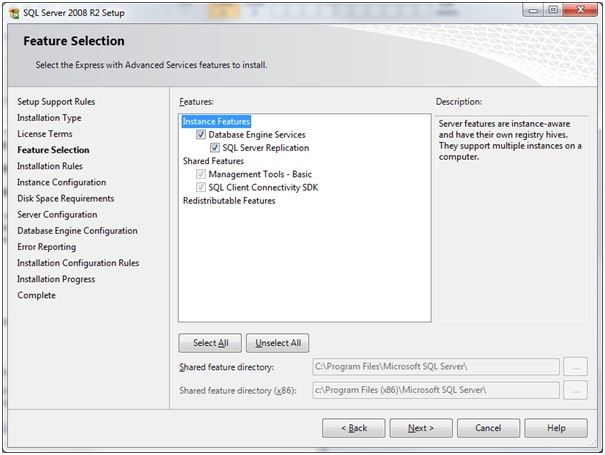
Task: Click the Management Tools - Basic checkbox
Action: pos(201,174)
